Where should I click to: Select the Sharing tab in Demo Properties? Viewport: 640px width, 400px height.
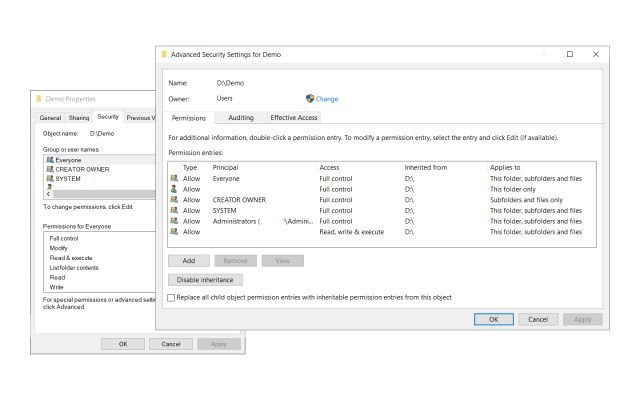[x=79, y=118]
